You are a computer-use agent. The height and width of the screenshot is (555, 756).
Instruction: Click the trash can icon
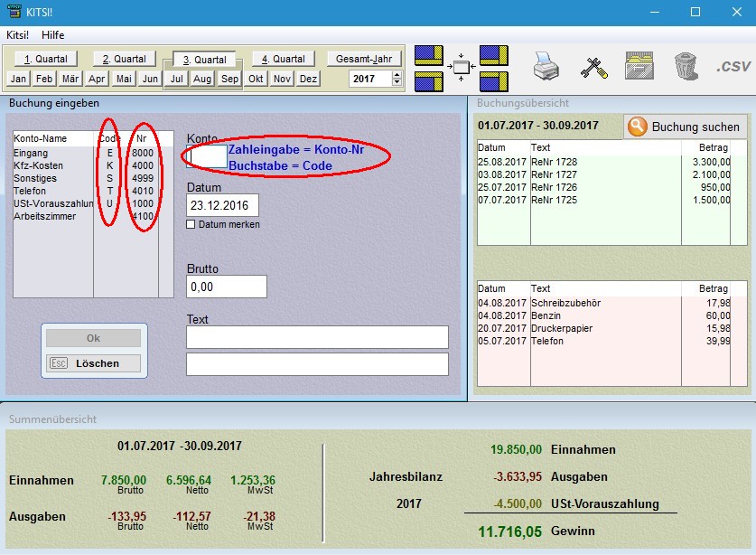(x=686, y=66)
